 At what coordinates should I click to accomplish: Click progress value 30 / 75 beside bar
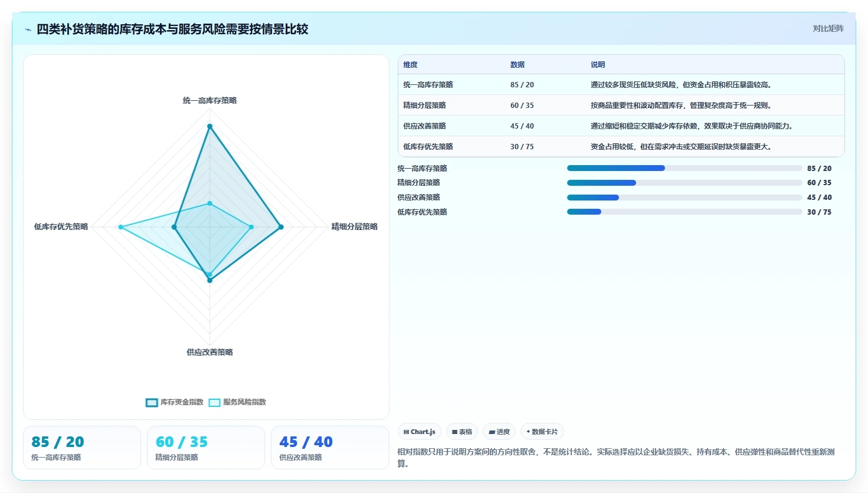819,212
